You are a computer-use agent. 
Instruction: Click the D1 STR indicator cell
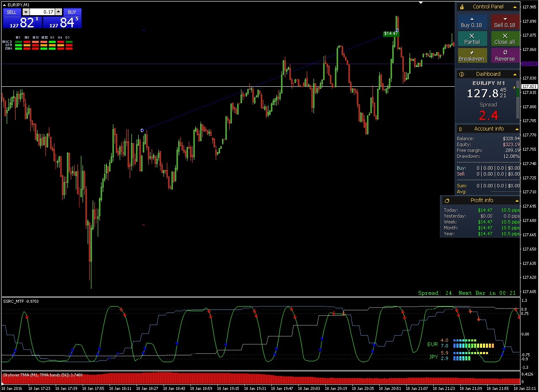[x=69, y=45]
